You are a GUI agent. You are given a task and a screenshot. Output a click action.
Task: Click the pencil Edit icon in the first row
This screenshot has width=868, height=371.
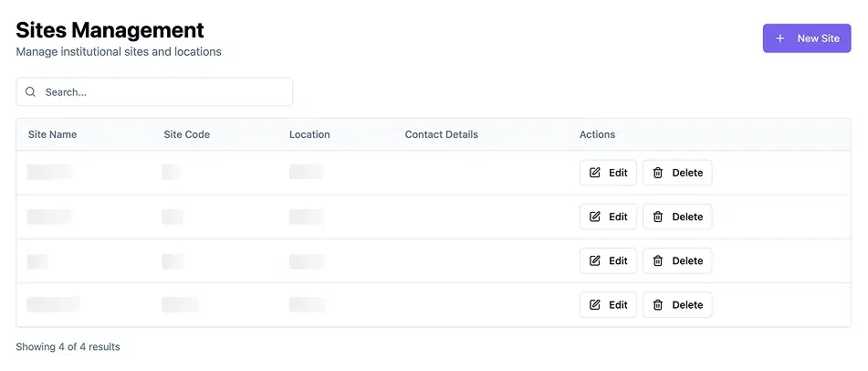pyautogui.click(x=594, y=173)
